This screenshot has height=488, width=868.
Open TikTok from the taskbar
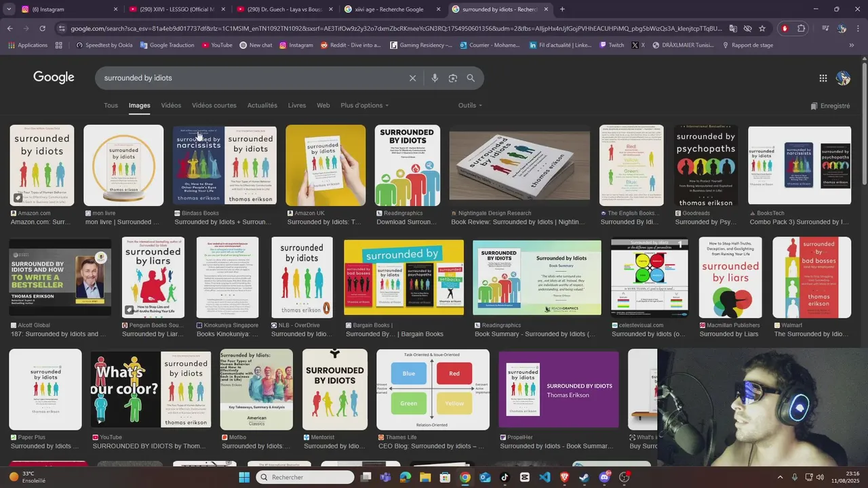click(x=505, y=477)
